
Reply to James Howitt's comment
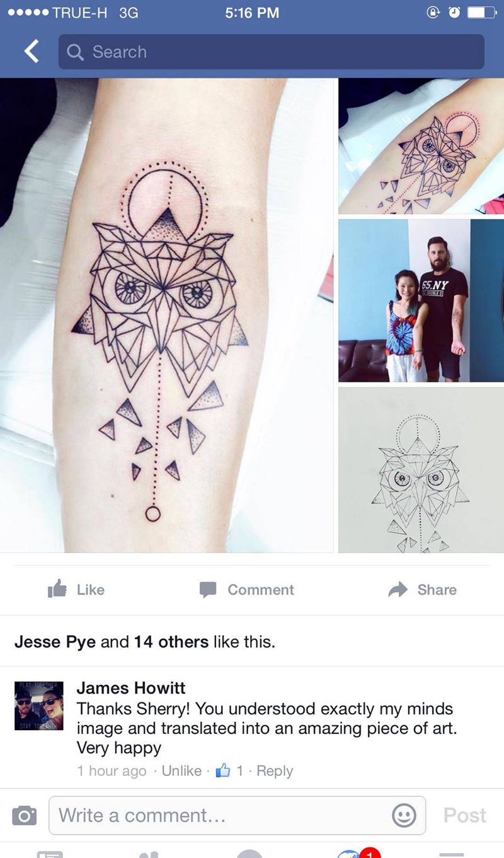275,771
